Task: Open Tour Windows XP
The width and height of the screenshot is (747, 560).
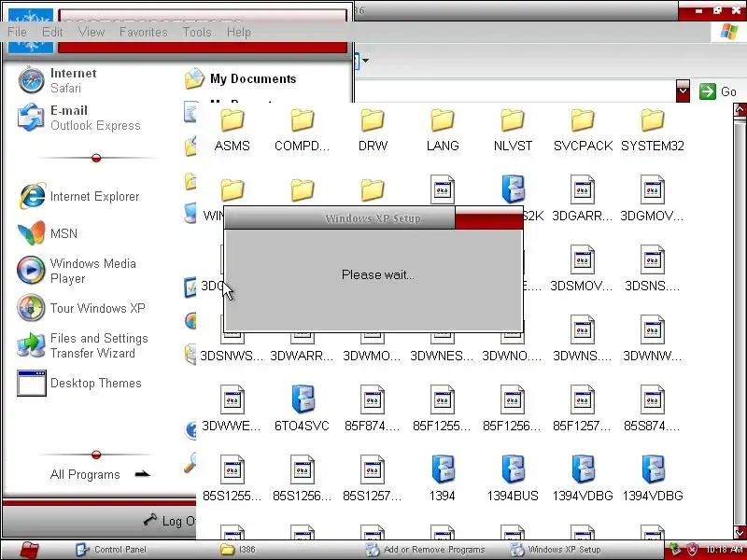Action: [81, 308]
